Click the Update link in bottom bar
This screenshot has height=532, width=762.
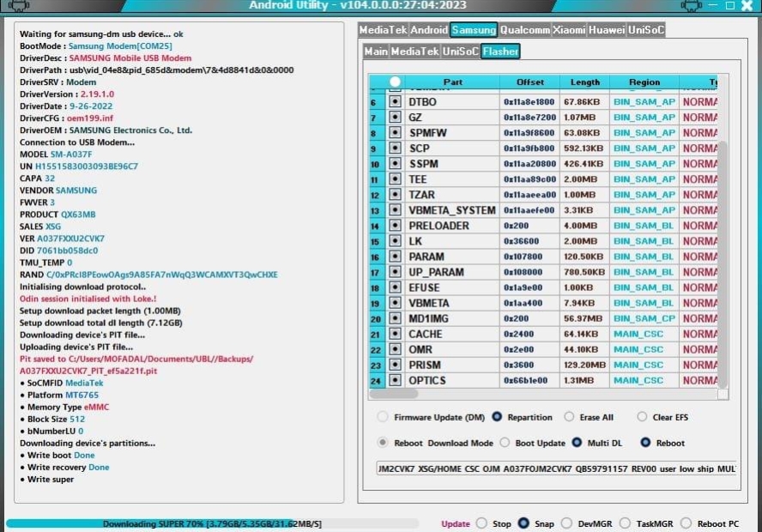tap(456, 523)
